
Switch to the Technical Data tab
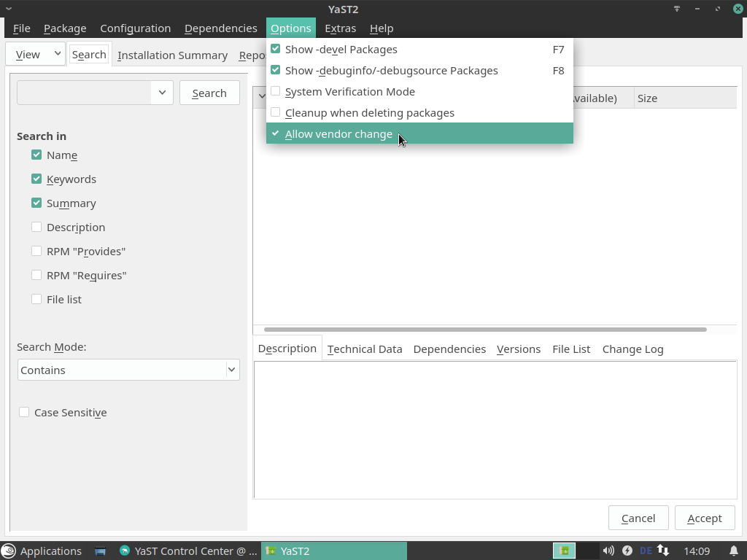[365, 349]
